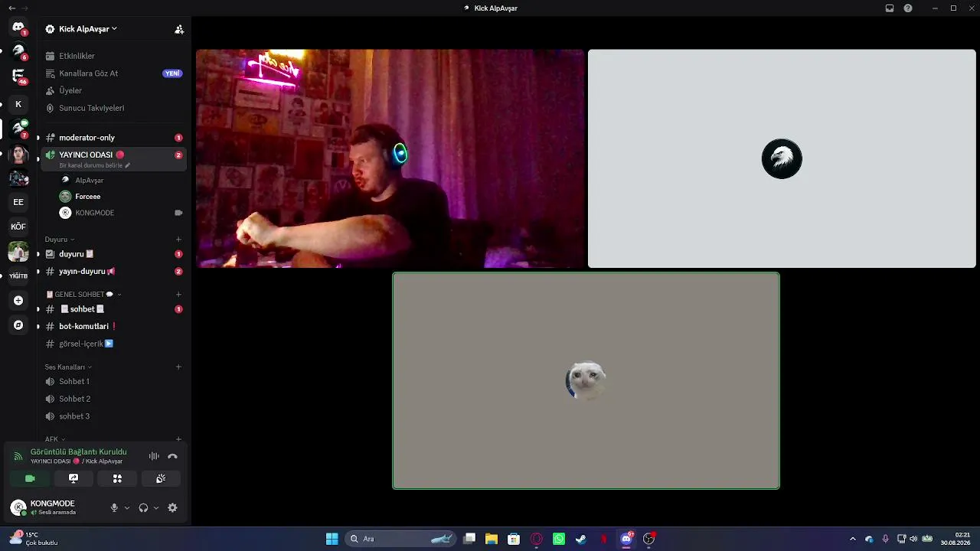Open the K server icon
980x551 pixels.
click(x=18, y=104)
